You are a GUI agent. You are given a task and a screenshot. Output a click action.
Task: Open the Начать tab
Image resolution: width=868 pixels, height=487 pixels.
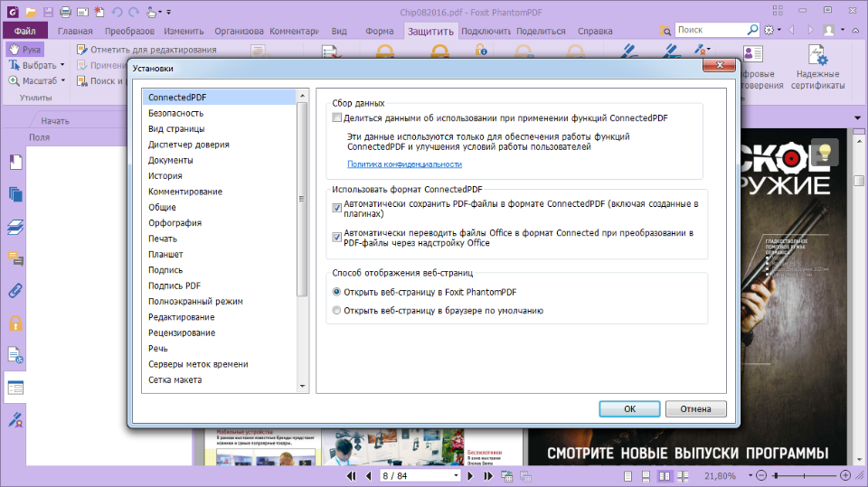pyautogui.click(x=55, y=121)
